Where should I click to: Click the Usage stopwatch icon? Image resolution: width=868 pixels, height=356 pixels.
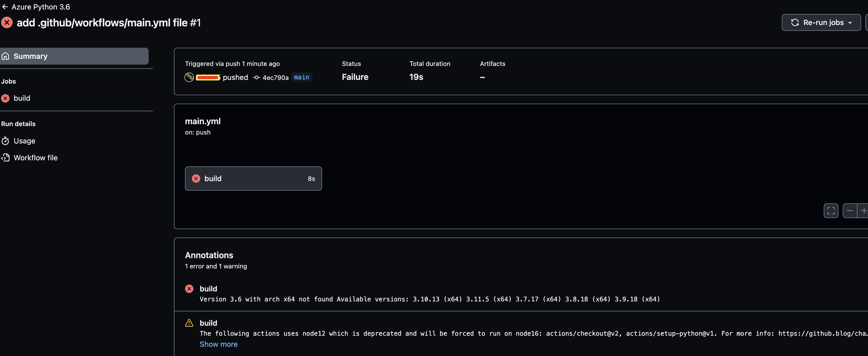pyautogui.click(x=5, y=141)
